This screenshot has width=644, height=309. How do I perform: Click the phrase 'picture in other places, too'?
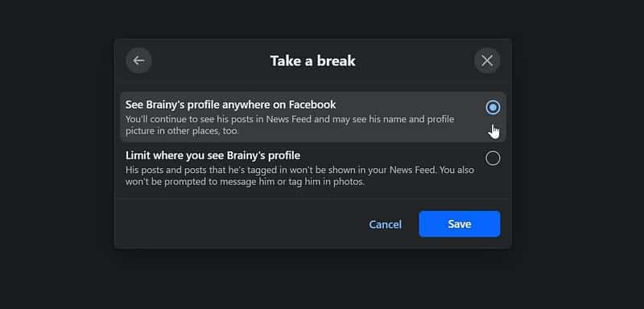pyautogui.click(x=183, y=131)
